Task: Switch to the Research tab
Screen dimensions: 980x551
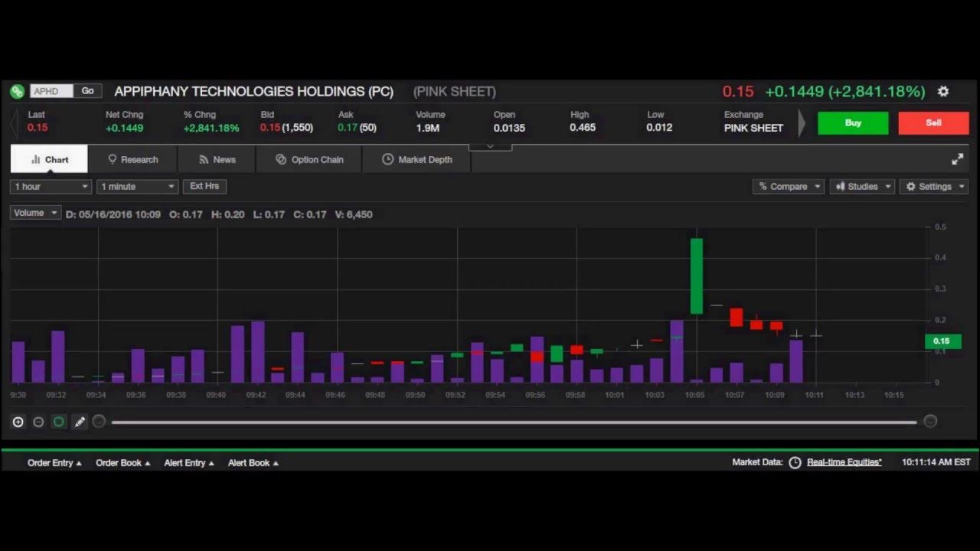Action: pos(132,159)
